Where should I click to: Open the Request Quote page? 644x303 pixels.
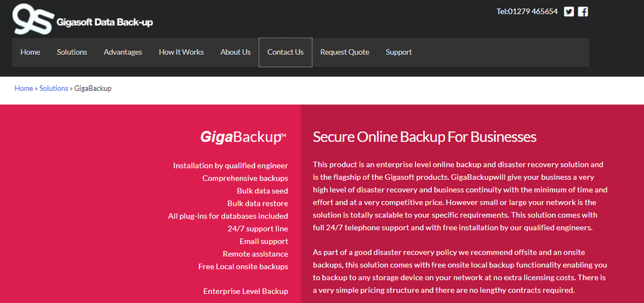pyautogui.click(x=345, y=52)
